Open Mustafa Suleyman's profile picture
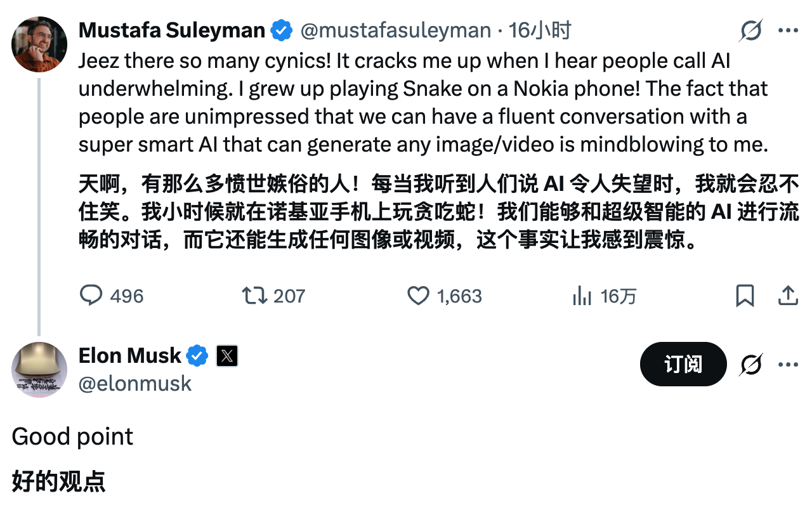 [x=39, y=44]
